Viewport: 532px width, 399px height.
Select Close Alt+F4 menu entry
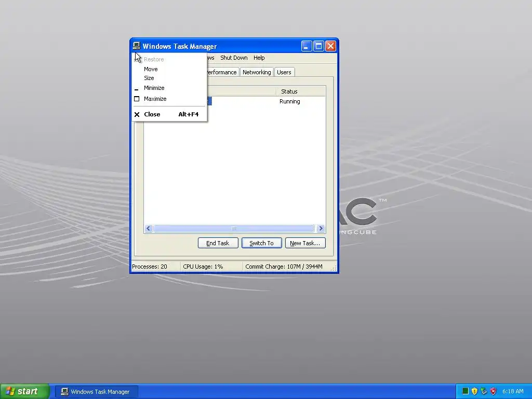click(x=169, y=114)
